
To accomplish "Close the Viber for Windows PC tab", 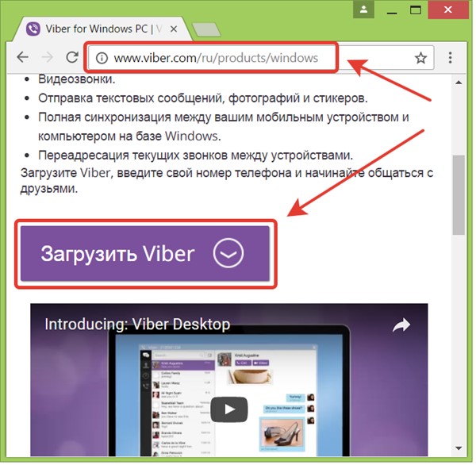I will click(173, 29).
